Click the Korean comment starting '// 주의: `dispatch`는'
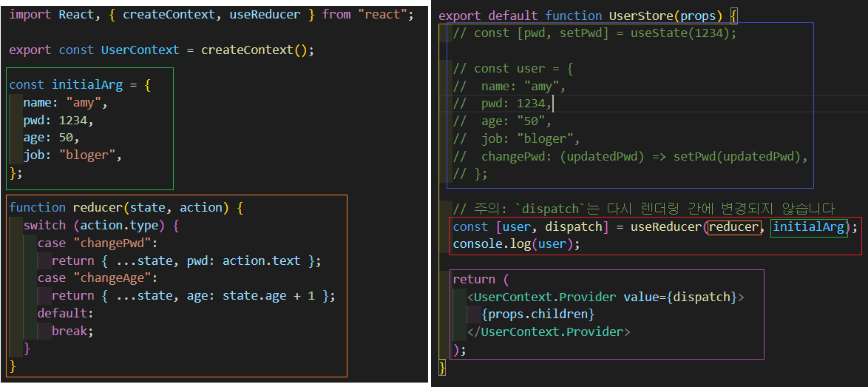868x387 pixels. pyautogui.click(x=643, y=209)
